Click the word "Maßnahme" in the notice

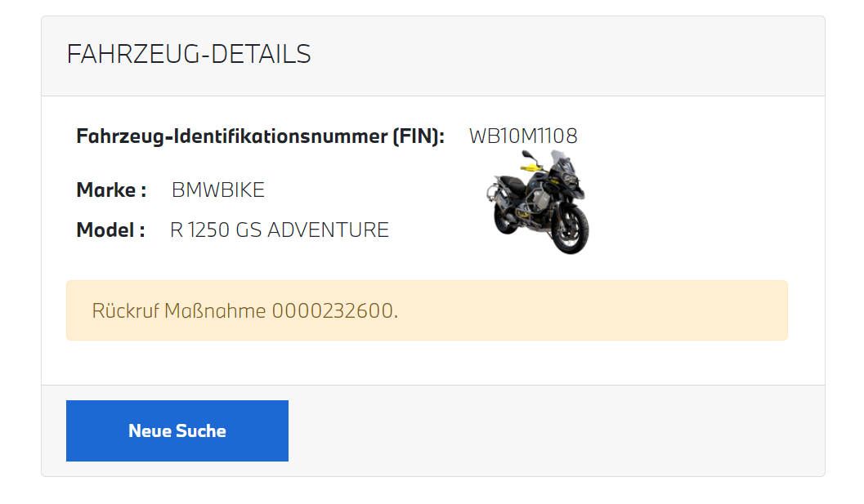click(x=216, y=311)
